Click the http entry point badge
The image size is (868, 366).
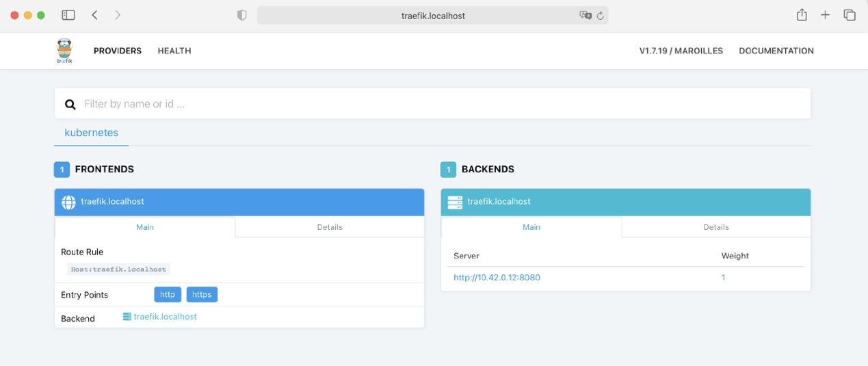coord(168,295)
